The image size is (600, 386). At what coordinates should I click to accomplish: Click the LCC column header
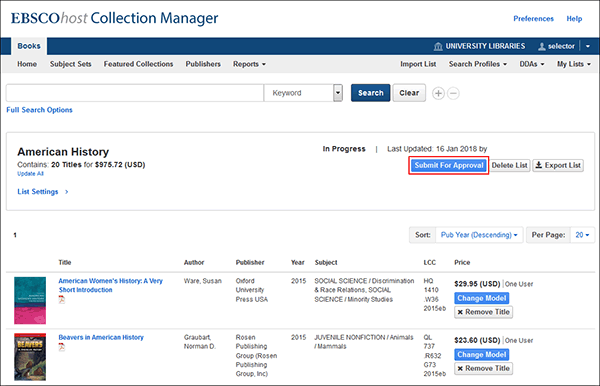coord(429,262)
